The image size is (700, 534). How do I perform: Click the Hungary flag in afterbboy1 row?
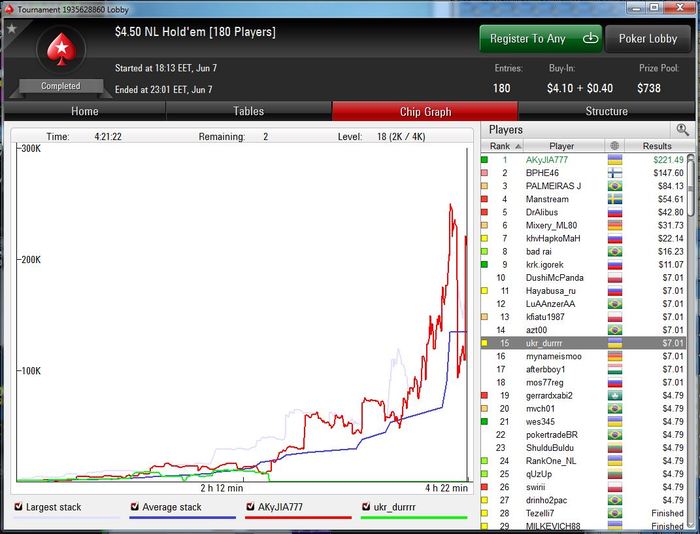tap(615, 369)
